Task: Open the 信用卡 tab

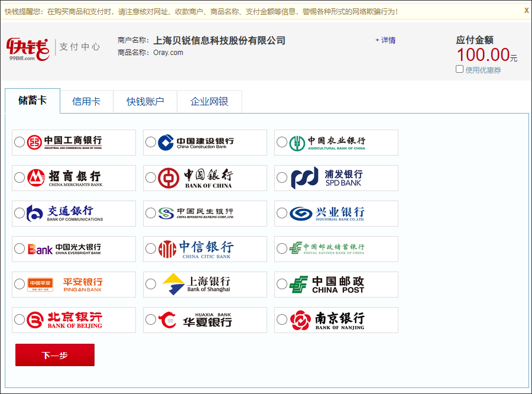Action: [x=86, y=102]
